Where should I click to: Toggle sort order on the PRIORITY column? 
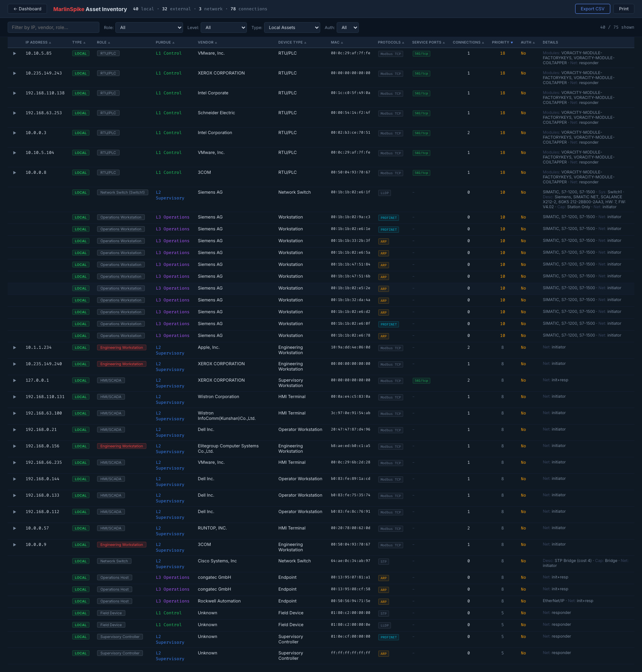point(502,42)
